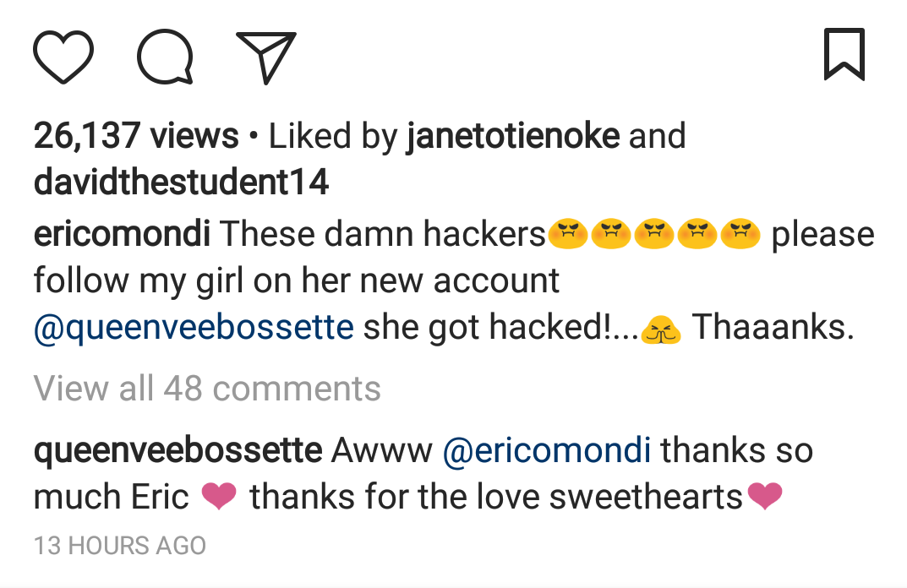Viewport: 907px width, 588px height.
Task: Like the post with the heart icon
Action: click(x=63, y=57)
